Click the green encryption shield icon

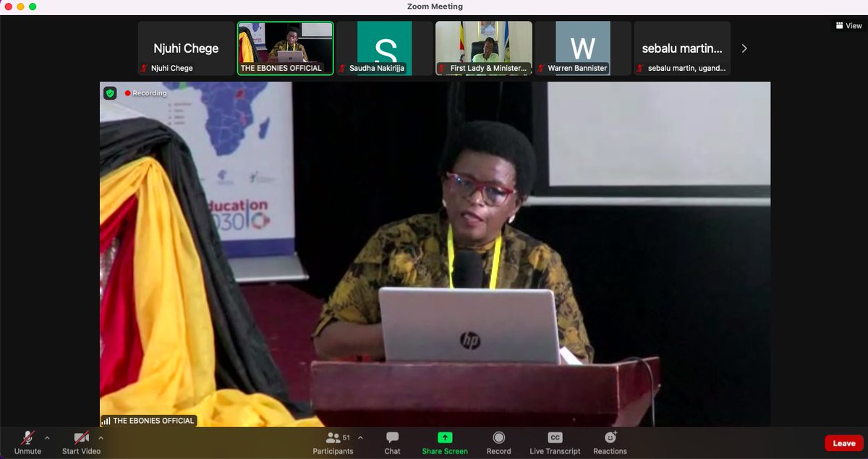(x=110, y=93)
